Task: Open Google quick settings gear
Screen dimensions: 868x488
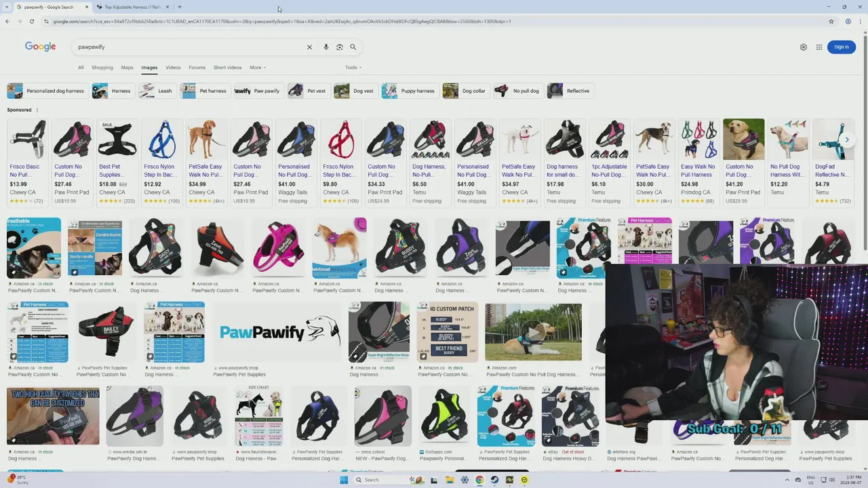Action: tap(804, 47)
